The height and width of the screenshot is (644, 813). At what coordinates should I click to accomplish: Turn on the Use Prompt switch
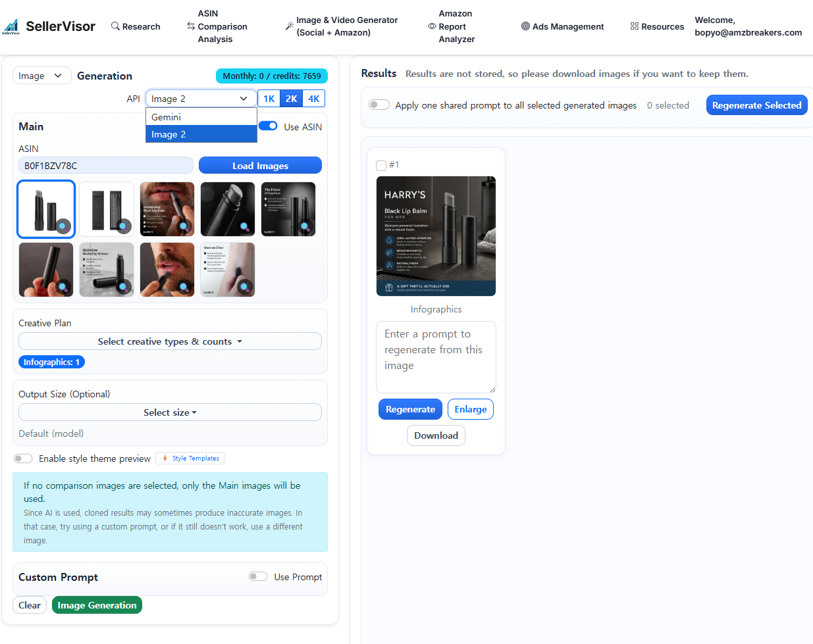[257, 577]
